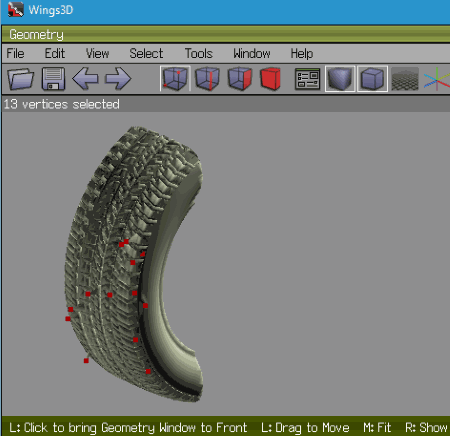Viewport: 450px width, 436px height.
Task: Switch to body selection mode
Action: pos(270,79)
